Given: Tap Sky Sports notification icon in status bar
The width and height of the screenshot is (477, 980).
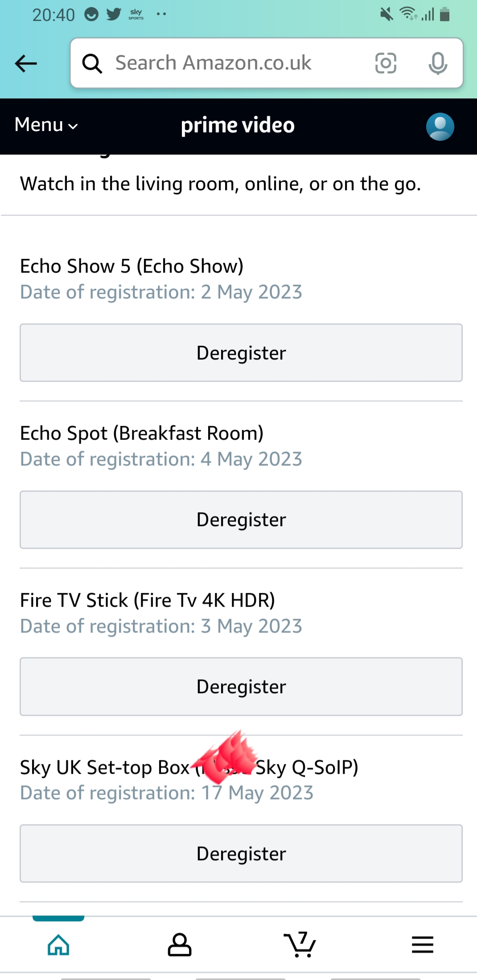Looking at the screenshot, I should [136, 14].
